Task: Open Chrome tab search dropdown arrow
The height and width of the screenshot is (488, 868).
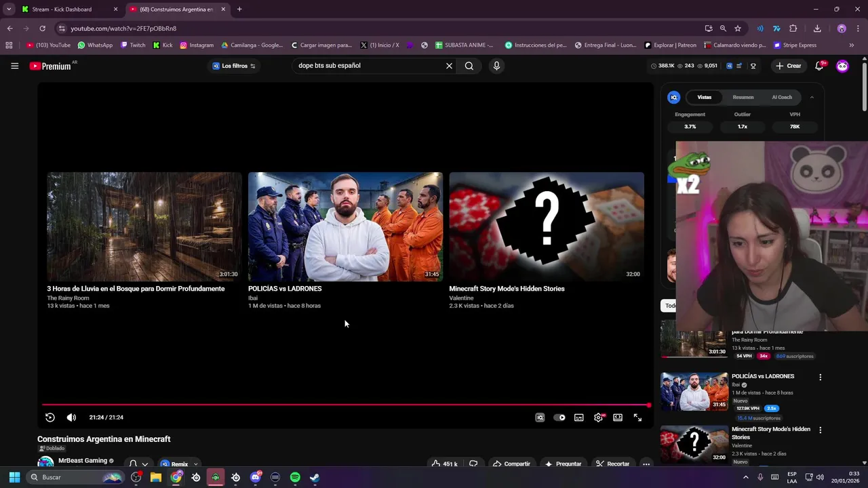Action: pyautogui.click(x=9, y=9)
